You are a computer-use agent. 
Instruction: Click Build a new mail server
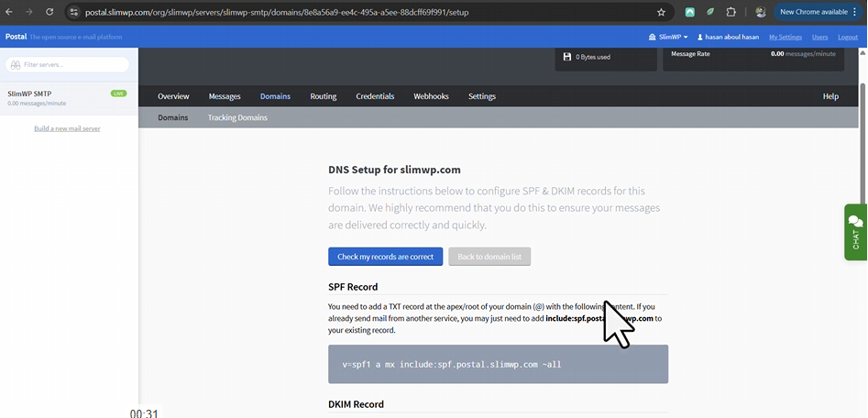67,128
